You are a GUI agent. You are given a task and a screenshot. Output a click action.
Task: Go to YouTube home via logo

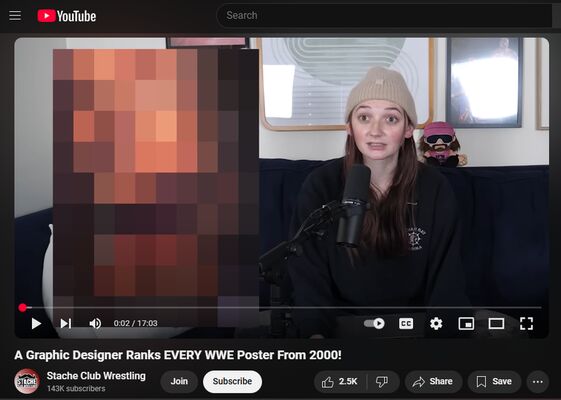tap(67, 16)
